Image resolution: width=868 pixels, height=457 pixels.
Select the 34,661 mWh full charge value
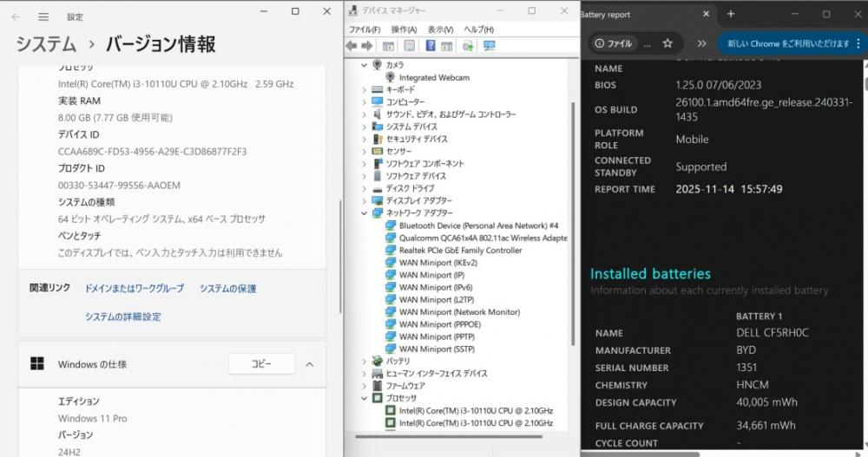(766, 426)
